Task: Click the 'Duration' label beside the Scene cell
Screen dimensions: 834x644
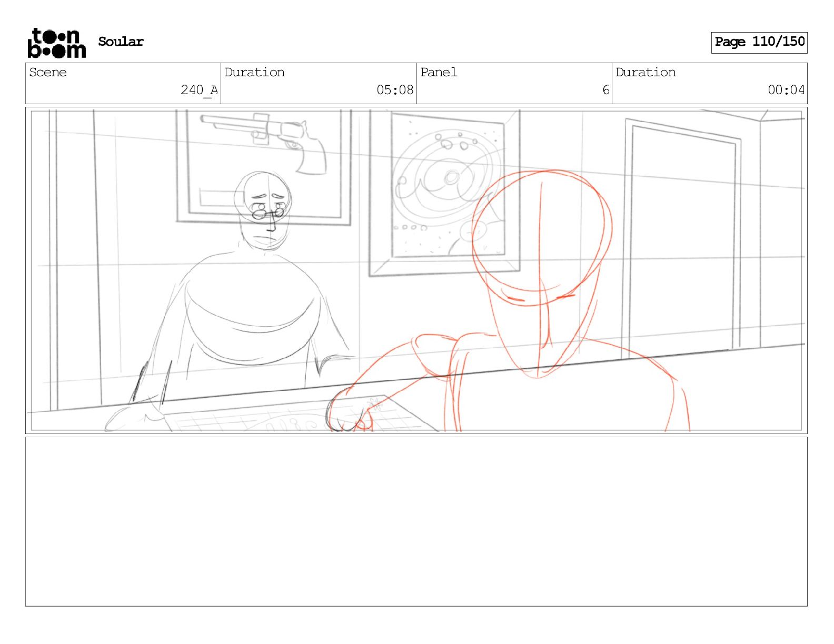Action: [254, 72]
